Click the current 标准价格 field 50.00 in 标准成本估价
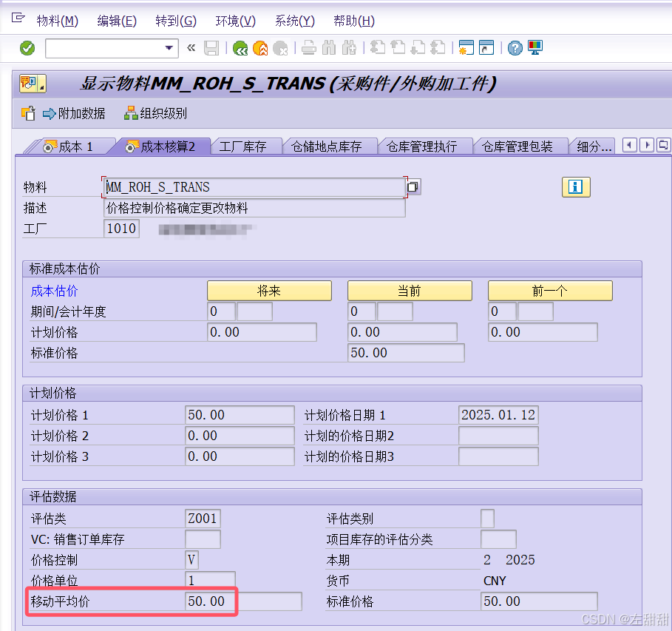Screen dimensions: 672x631 point(406,353)
